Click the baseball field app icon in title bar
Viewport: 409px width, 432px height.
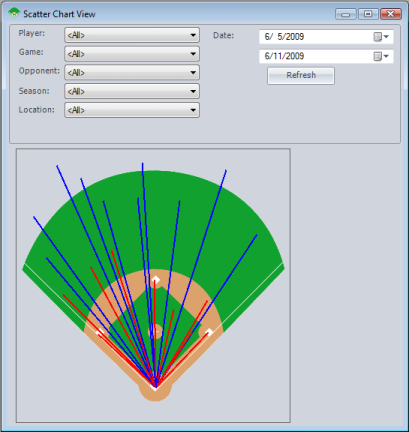coord(14,13)
